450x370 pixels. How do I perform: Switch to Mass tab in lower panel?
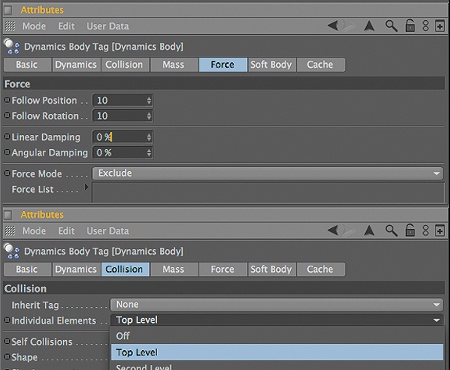(174, 269)
